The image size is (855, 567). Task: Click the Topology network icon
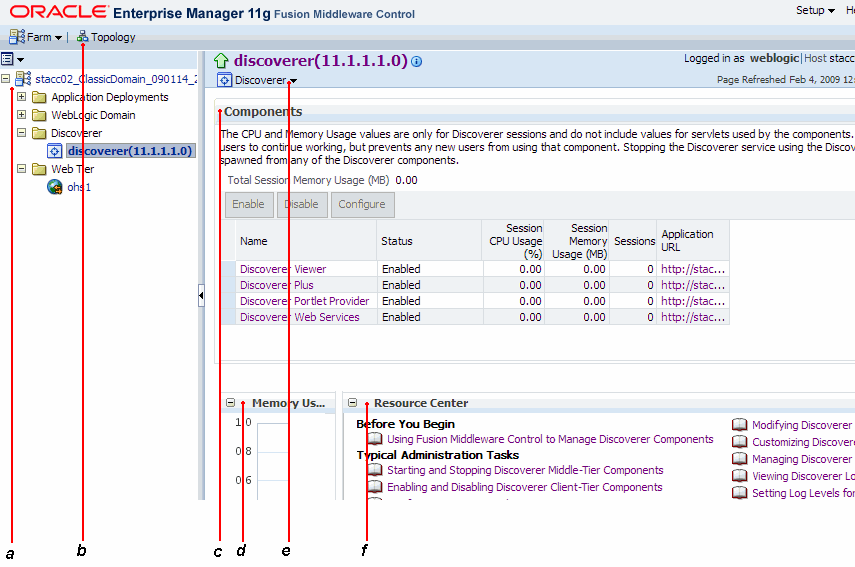coord(82,37)
